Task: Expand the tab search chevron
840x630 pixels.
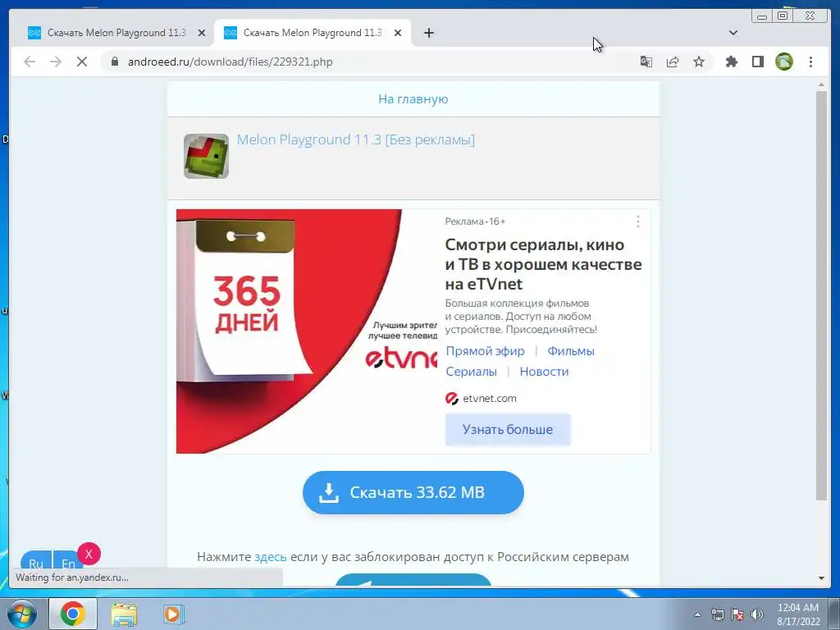Action: coord(733,33)
